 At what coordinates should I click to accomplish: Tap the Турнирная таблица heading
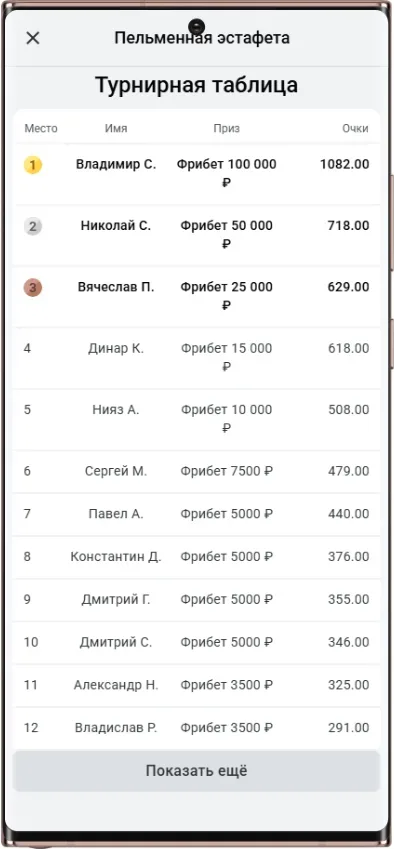196,86
